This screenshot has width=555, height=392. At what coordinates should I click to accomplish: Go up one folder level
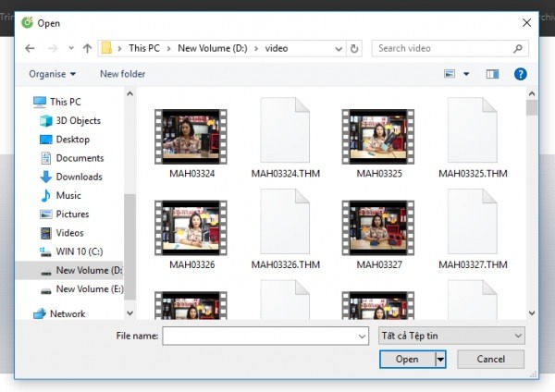pos(87,48)
